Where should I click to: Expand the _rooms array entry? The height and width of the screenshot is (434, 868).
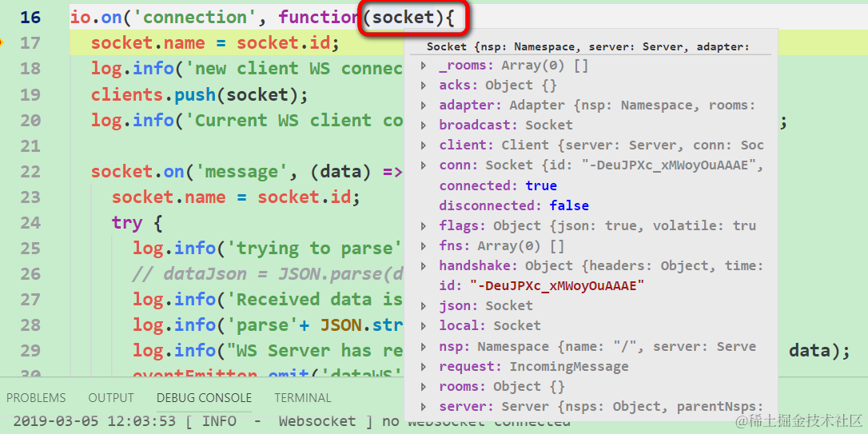424,66
